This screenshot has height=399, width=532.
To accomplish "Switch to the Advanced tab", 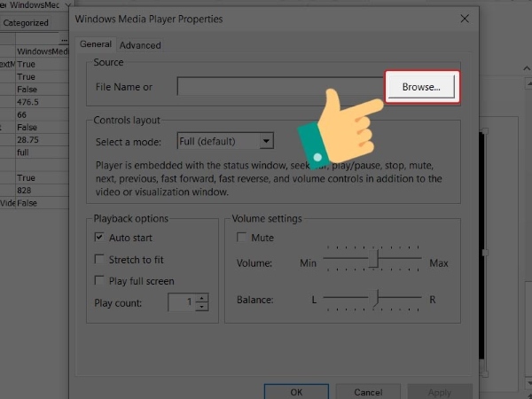I will (140, 45).
